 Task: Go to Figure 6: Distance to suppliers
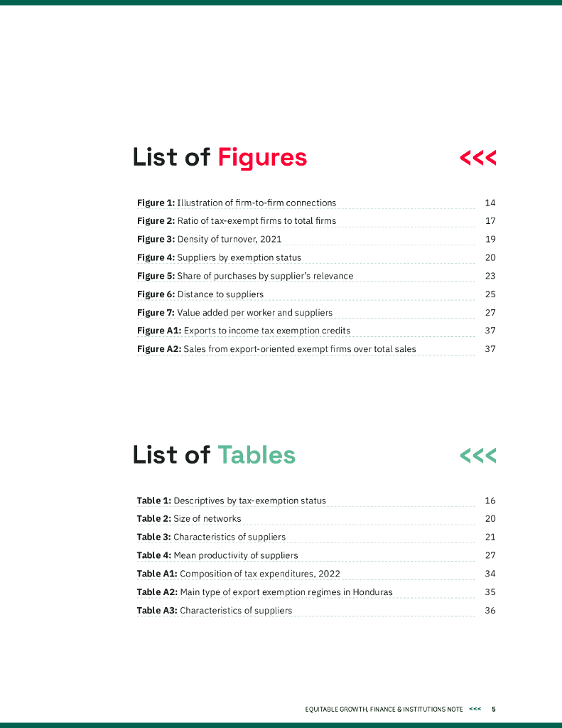pyautogui.click(x=200, y=294)
